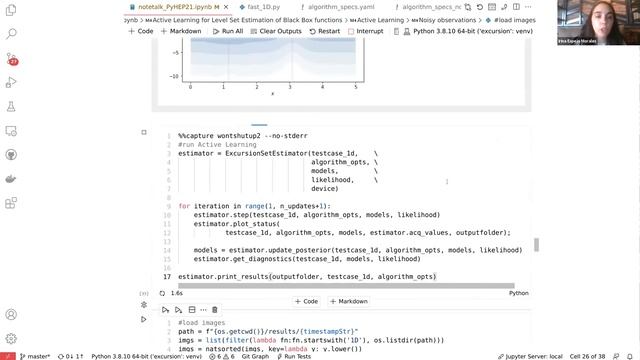Open Remote Explorer in activity bar
The image size is (640, 360).
coord(11,131)
